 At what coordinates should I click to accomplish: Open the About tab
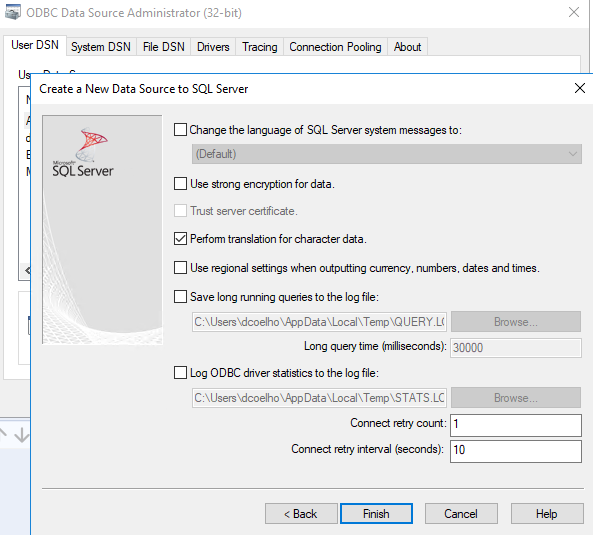point(407,47)
